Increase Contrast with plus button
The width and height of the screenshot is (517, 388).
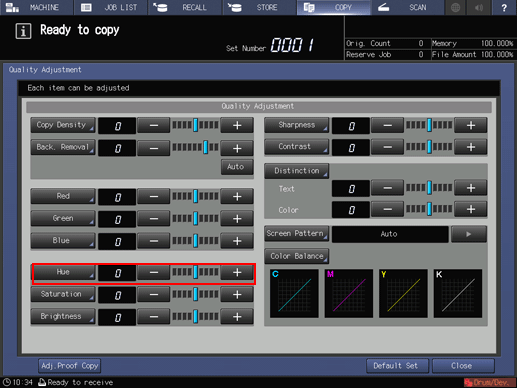[x=471, y=147]
